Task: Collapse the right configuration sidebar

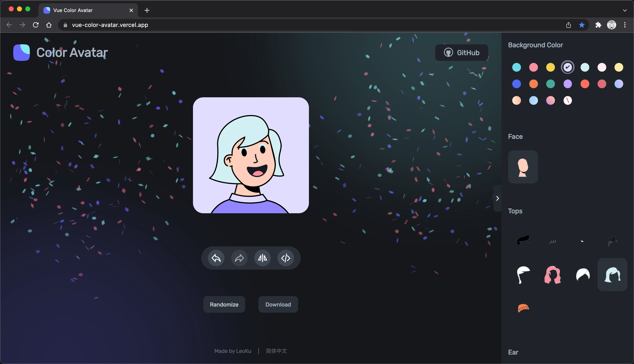Action: tap(497, 198)
